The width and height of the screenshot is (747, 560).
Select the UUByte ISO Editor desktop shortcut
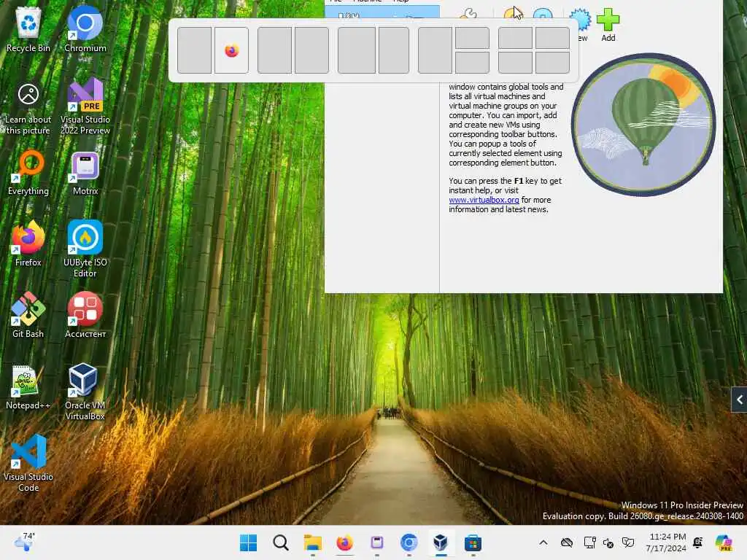point(85,249)
